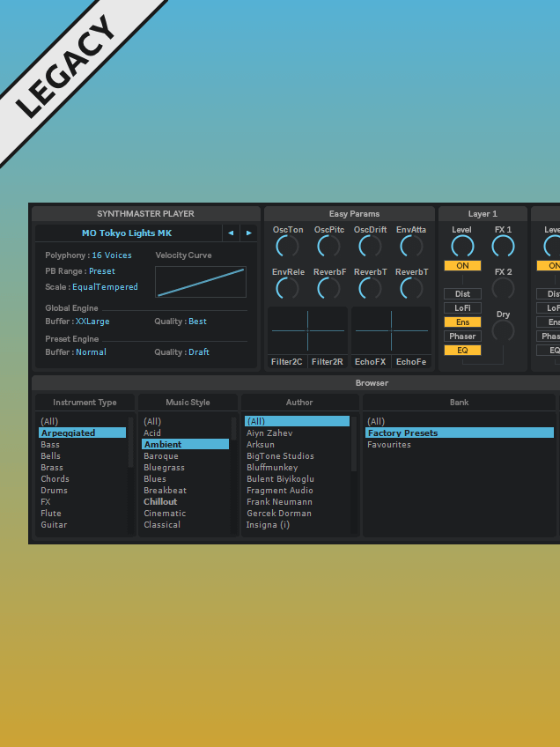Adjust Layer 1 FX 2 knob

(504, 289)
